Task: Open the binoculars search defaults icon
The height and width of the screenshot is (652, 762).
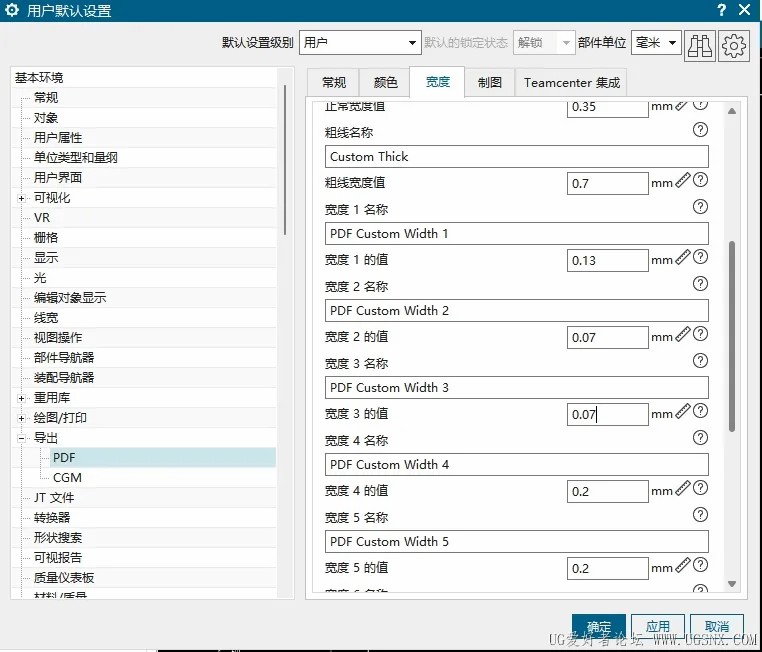Action: click(x=699, y=46)
